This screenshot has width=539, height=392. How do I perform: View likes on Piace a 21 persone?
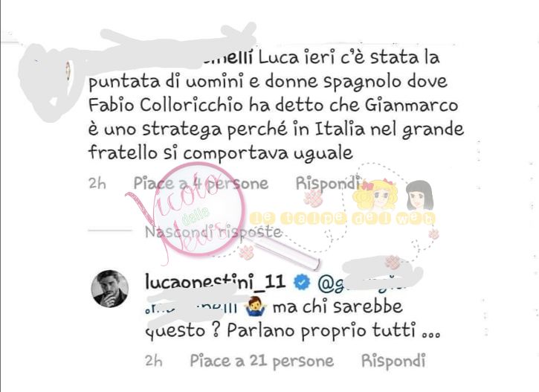tap(262, 361)
